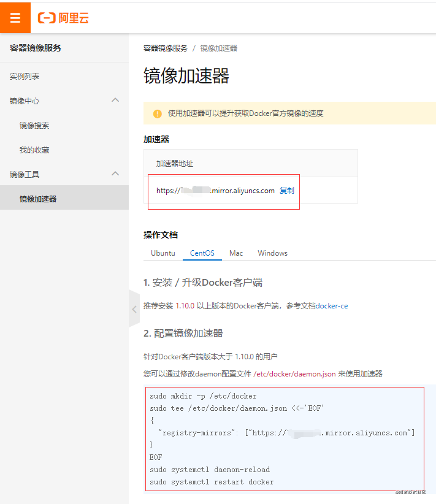Open 我的收藏 in the sidebar
Viewport: 436px width, 504px height.
click(34, 150)
